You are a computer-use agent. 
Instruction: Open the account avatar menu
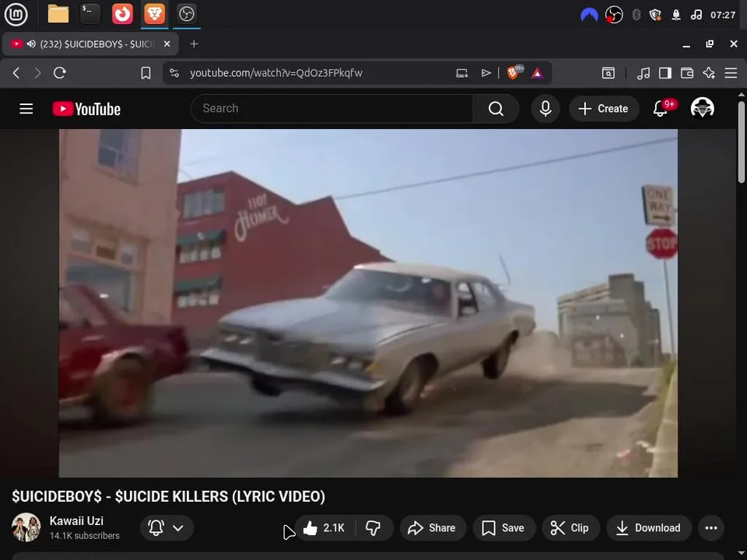pos(702,108)
